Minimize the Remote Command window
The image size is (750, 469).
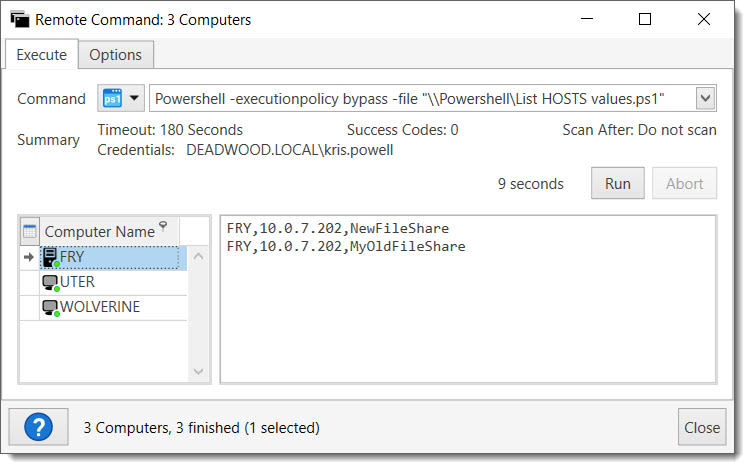click(587, 19)
